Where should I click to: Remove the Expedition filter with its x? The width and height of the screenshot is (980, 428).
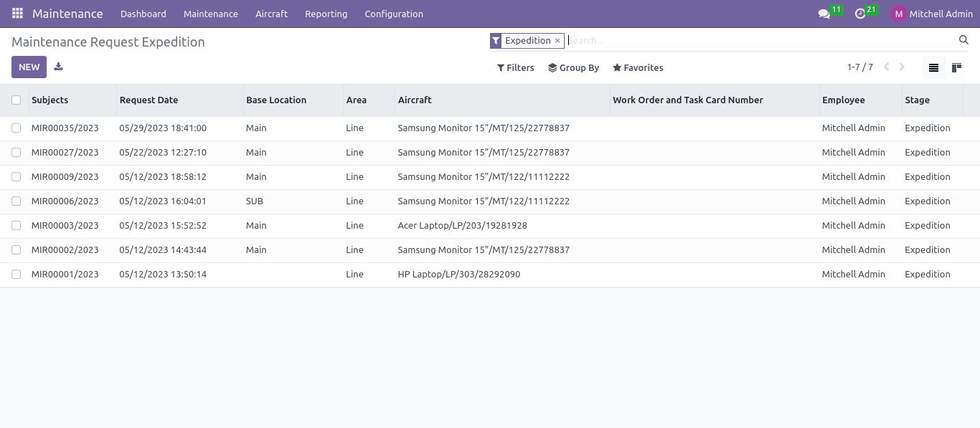[x=557, y=41]
